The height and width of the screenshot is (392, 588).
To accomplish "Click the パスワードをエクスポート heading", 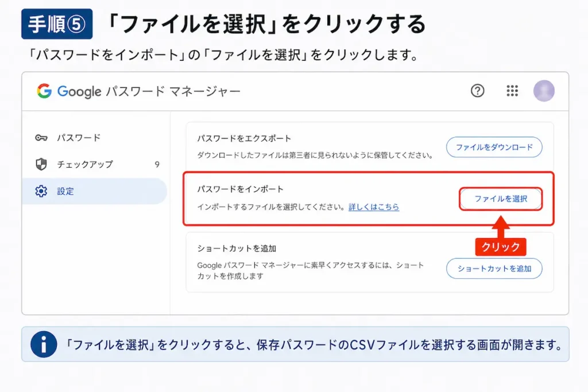I will 245,138.
